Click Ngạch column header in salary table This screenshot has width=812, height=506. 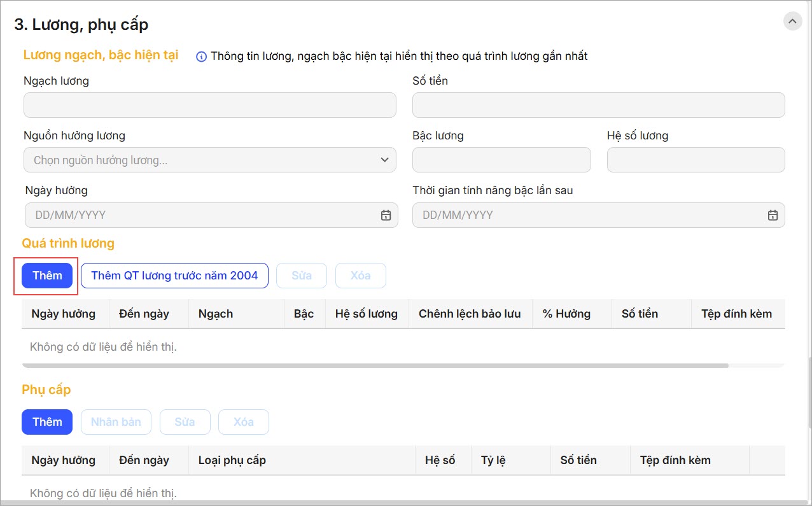(216, 314)
